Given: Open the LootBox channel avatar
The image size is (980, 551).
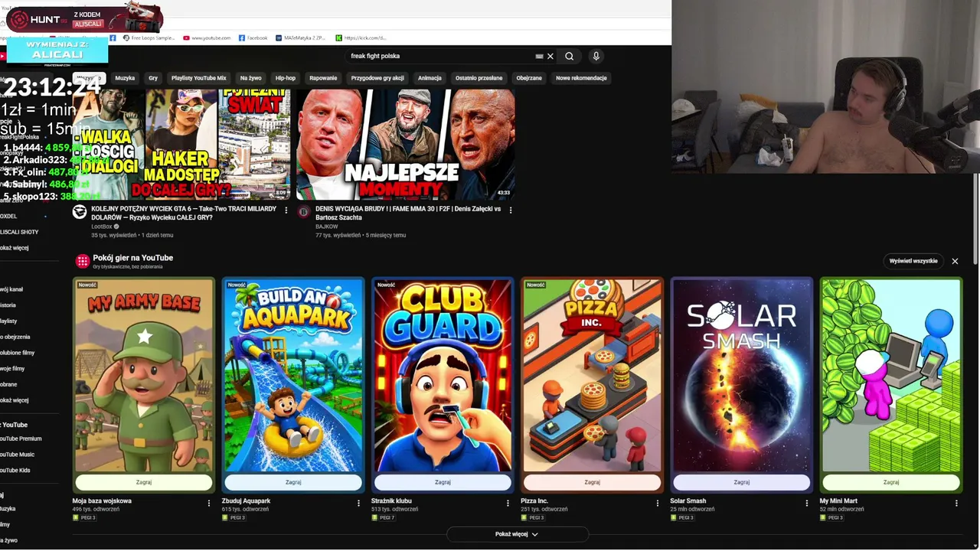Looking at the screenshot, I should [x=80, y=212].
